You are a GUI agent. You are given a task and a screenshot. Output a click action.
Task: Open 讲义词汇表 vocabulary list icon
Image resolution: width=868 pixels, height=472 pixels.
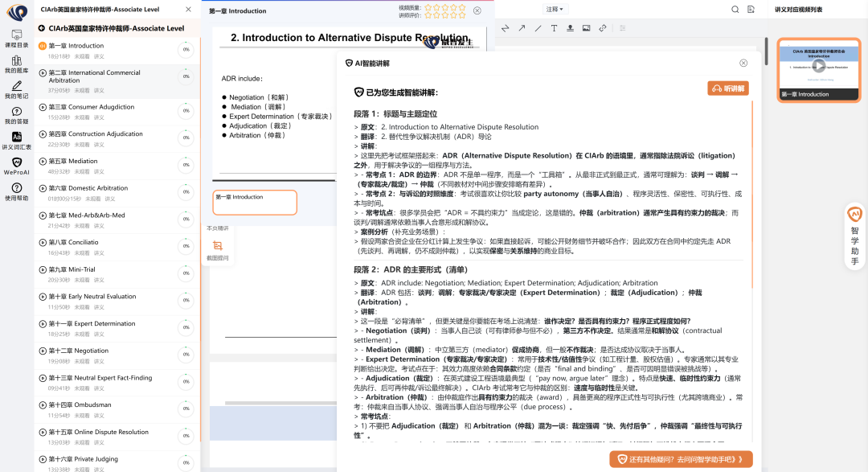16,141
